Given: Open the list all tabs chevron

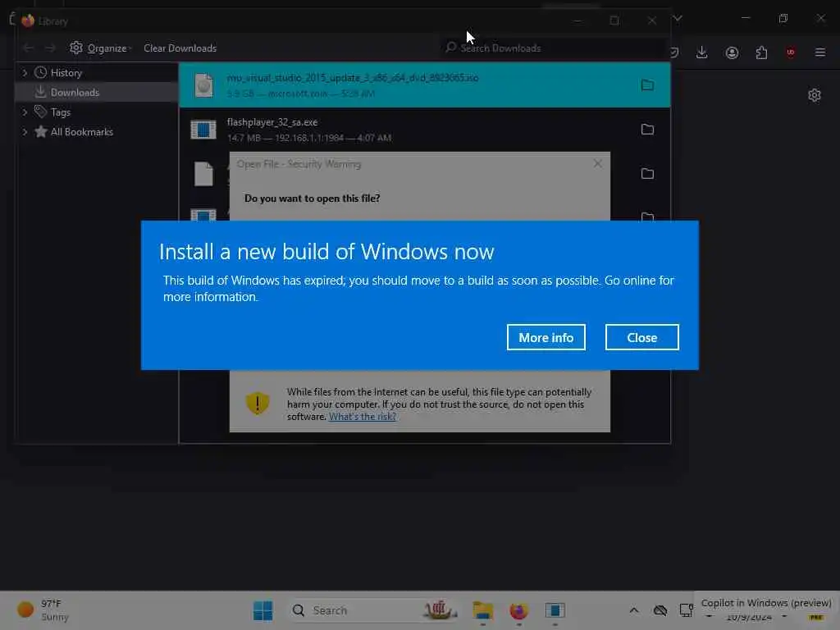Looking at the screenshot, I should tap(678, 18).
